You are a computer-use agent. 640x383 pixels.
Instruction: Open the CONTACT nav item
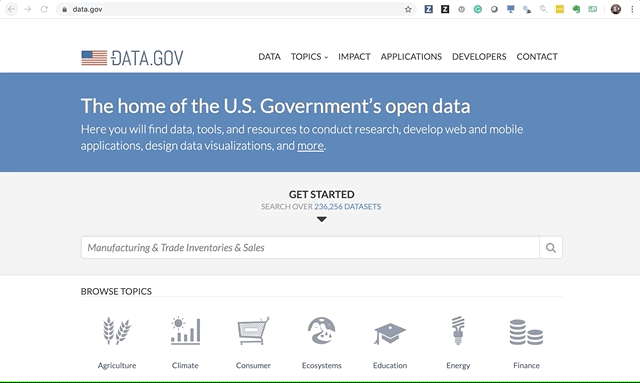pos(537,57)
